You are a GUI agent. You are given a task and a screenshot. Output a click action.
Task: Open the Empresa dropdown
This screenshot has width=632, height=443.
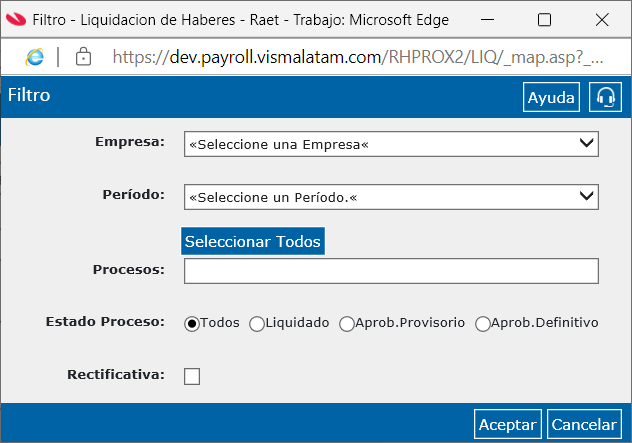(x=391, y=144)
